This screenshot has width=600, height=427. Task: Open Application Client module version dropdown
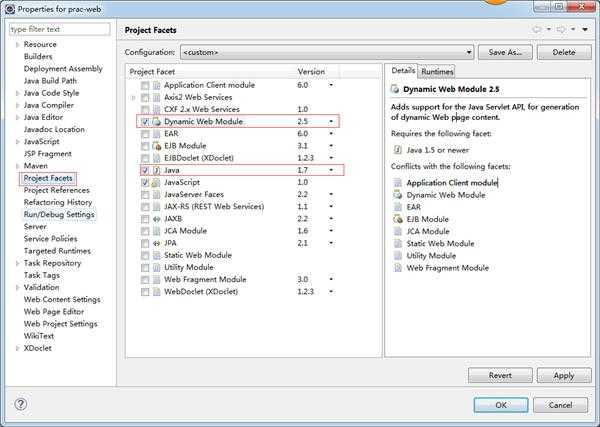331,85
